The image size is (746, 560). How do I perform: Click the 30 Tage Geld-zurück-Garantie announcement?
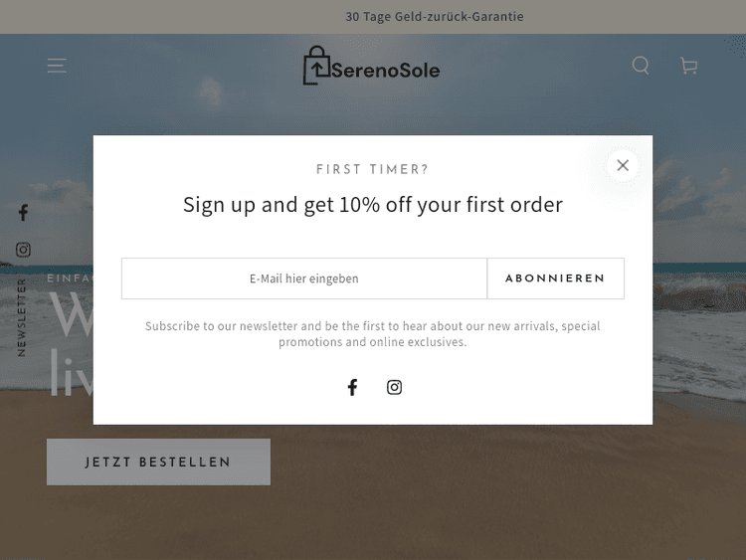click(435, 17)
